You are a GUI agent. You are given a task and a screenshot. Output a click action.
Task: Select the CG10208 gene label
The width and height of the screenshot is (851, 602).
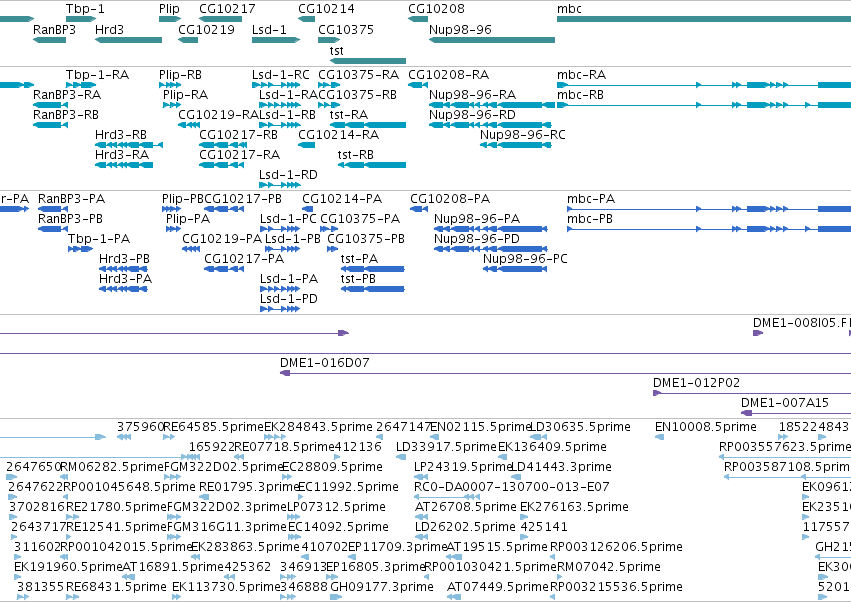436,9
